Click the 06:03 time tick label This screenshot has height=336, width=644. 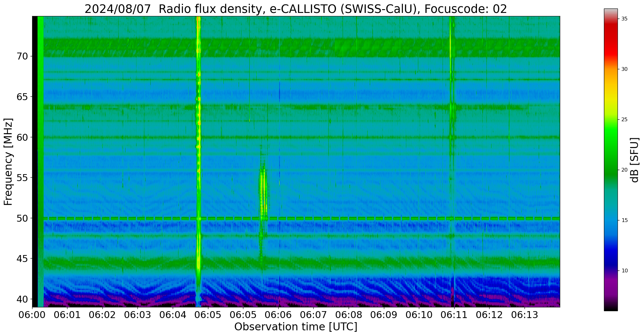tap(137, 315)
